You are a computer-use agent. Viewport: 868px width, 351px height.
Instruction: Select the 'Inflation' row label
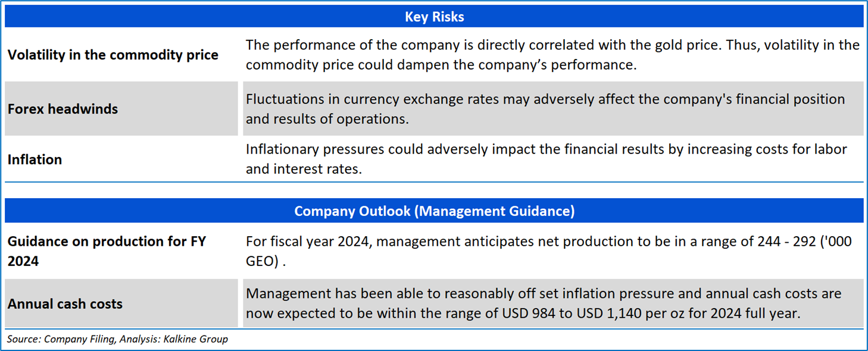tap(35, 159)
